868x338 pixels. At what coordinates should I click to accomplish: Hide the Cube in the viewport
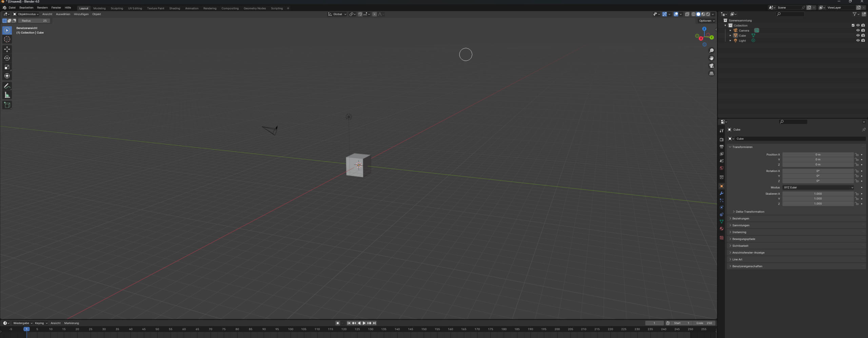(x=857, y=35)
